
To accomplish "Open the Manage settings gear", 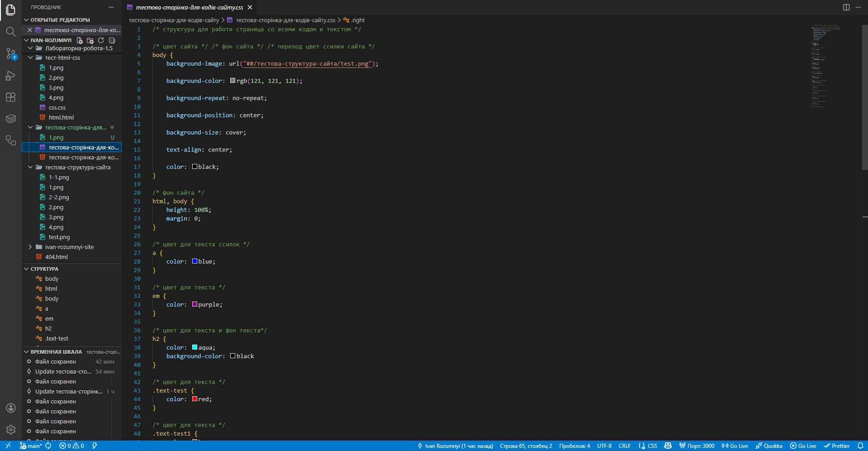I will click(10, 429).
